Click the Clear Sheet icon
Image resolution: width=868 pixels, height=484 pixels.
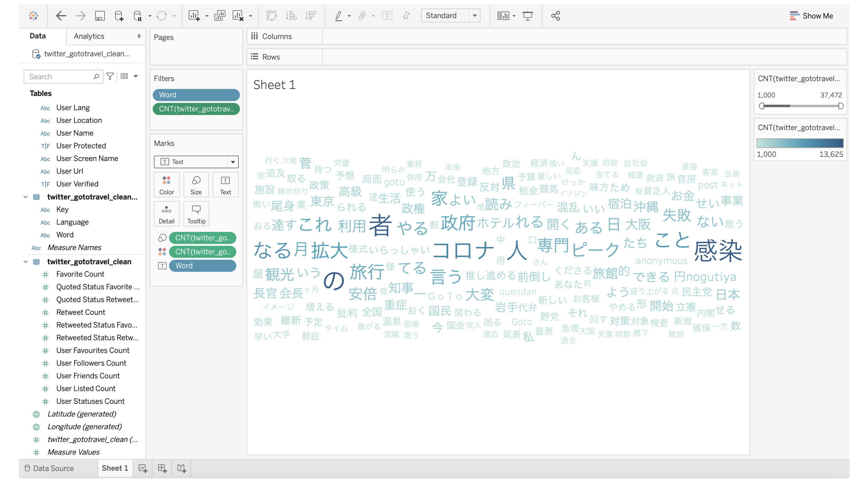[238, 15]
